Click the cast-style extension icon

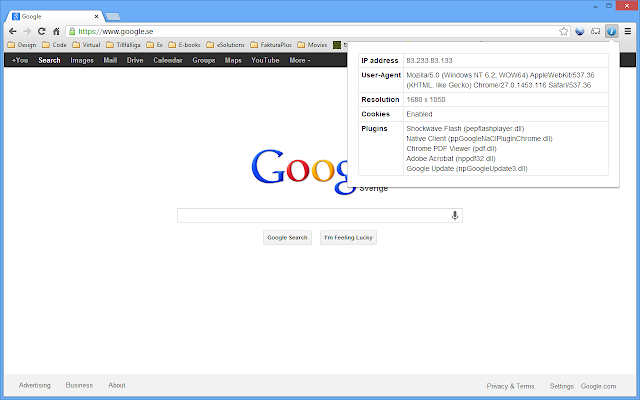pyautogui.click(x=596, y=31)
